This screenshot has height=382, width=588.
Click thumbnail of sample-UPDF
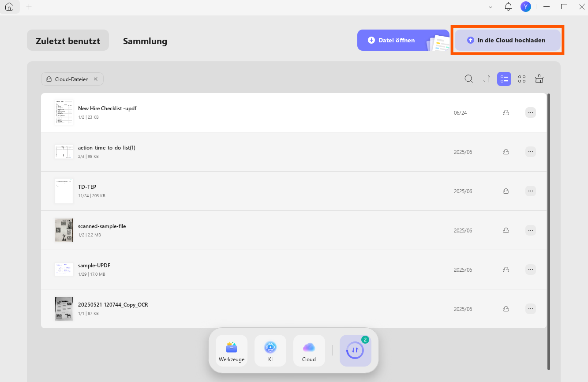(x=64, y=270)
